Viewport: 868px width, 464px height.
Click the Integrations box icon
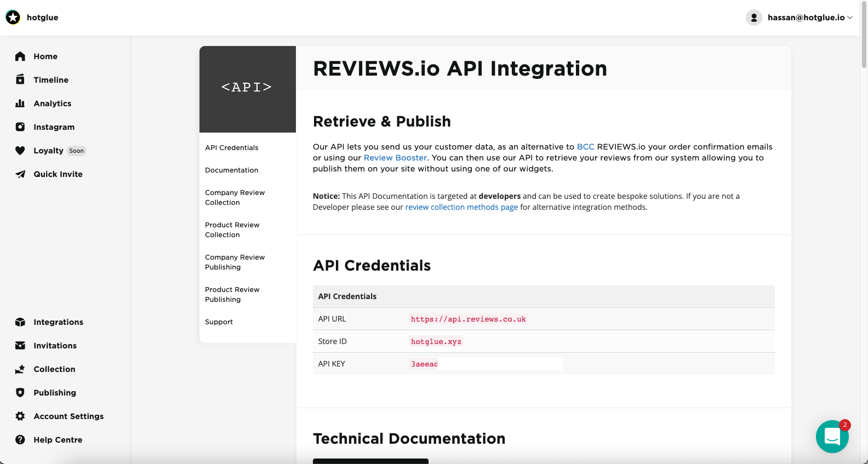point(20,322)
